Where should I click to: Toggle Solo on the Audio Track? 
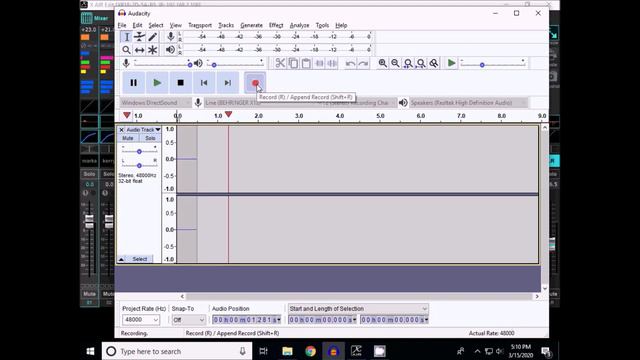[150, 138]
